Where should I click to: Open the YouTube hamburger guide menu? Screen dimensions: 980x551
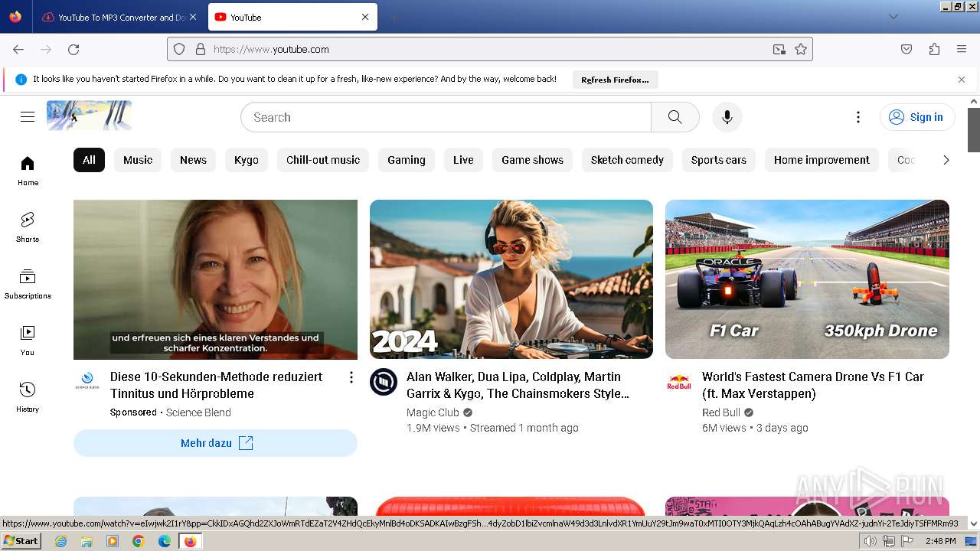click(28, 117)
